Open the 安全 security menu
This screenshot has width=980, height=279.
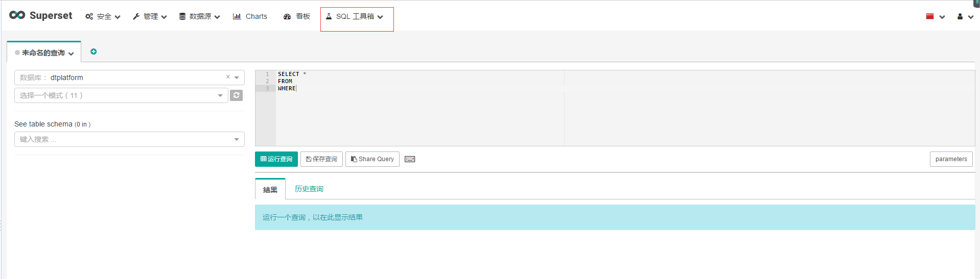[x=103, y=16]
